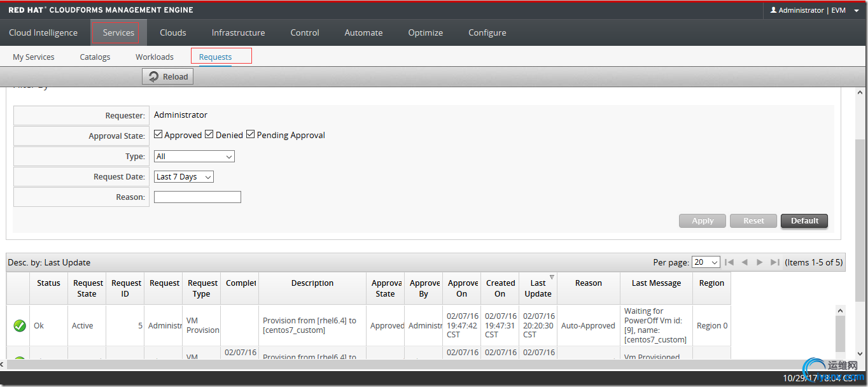
Task: Open the Control menu
Action: (x=305, y=32)
